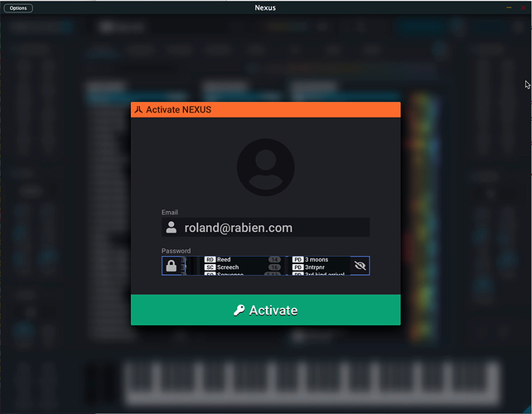Viewport: 532px width, 414px height.
Task: Click into the Password input field
Action: (x=266, y=266)
